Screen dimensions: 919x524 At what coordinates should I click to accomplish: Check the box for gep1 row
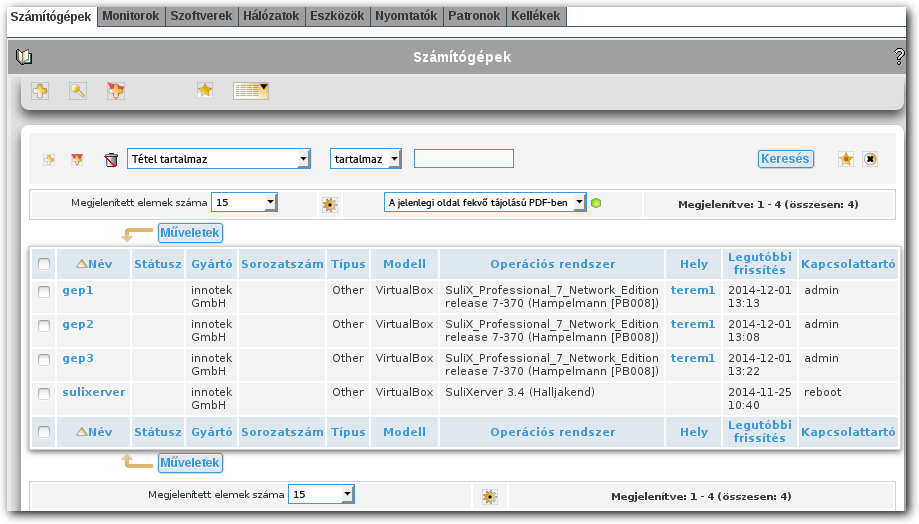[x=44, y=291]
